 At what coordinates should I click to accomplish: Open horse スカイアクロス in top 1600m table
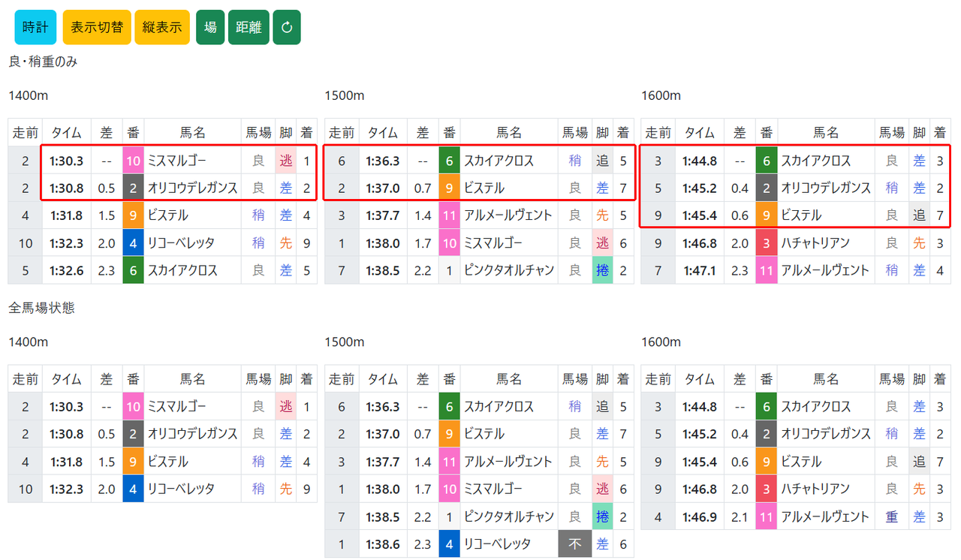[816, 161]
